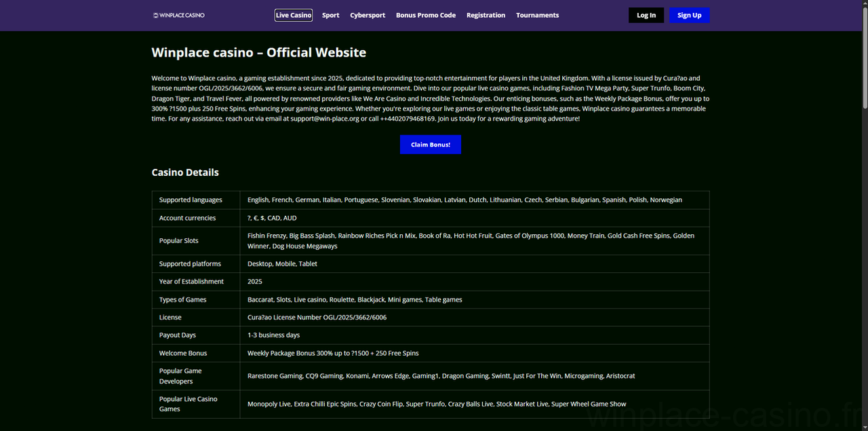The image size is (868, 431).
Task: Click the Sign Up button
Action: pyautogui.click(x=689, y=15)
